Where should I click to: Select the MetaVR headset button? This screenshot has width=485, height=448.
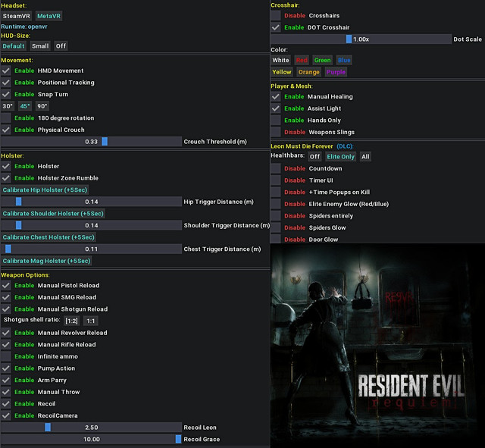tap(48, 16)
